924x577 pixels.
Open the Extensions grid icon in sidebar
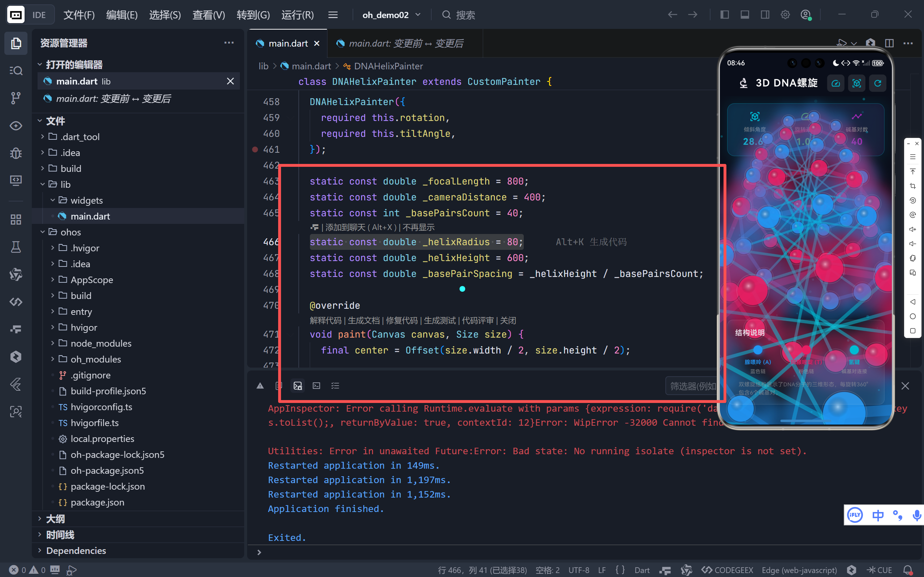tap(16, 220)
